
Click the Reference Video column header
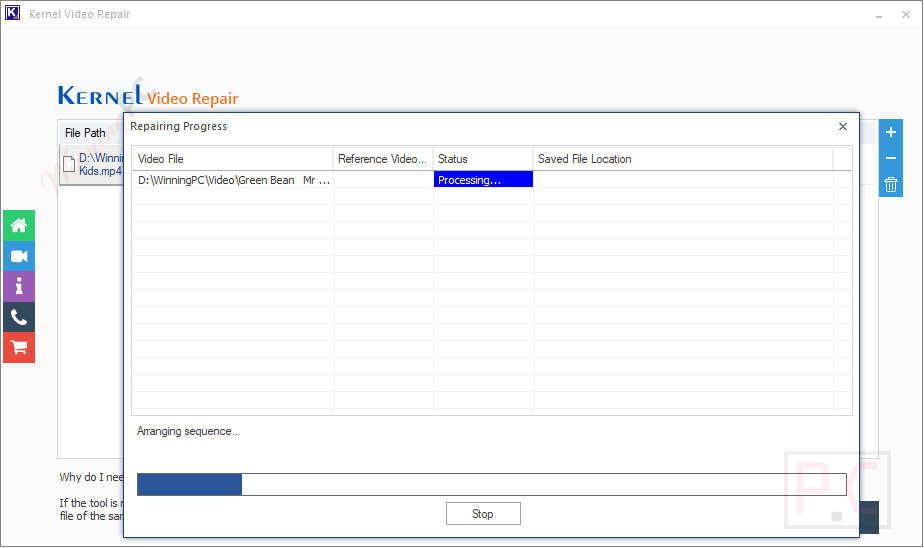(383, 159)
